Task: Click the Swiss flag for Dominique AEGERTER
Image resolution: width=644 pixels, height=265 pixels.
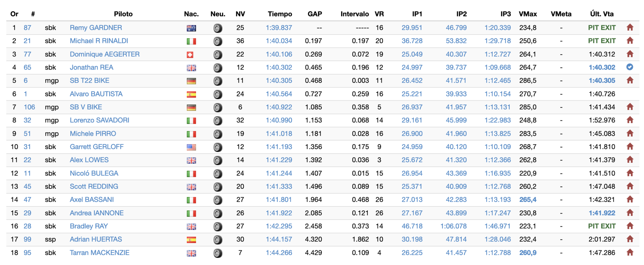Action: (x=190, y=55)
